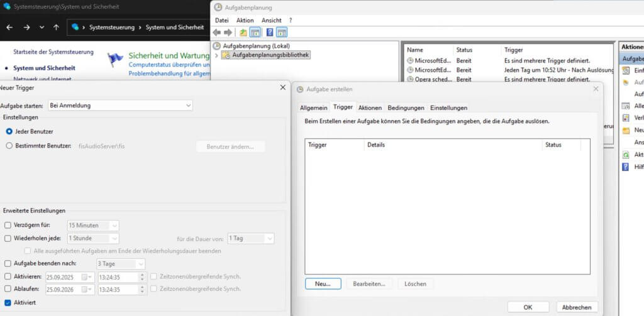Click Bearbeiten... button
This screenshot has height=316, width=644.
(x=369, y=283)
